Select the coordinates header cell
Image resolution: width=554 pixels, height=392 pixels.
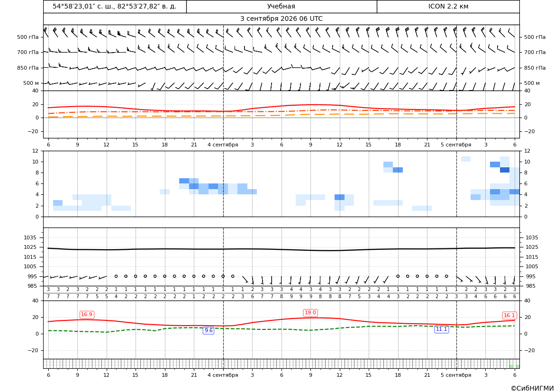115,6
